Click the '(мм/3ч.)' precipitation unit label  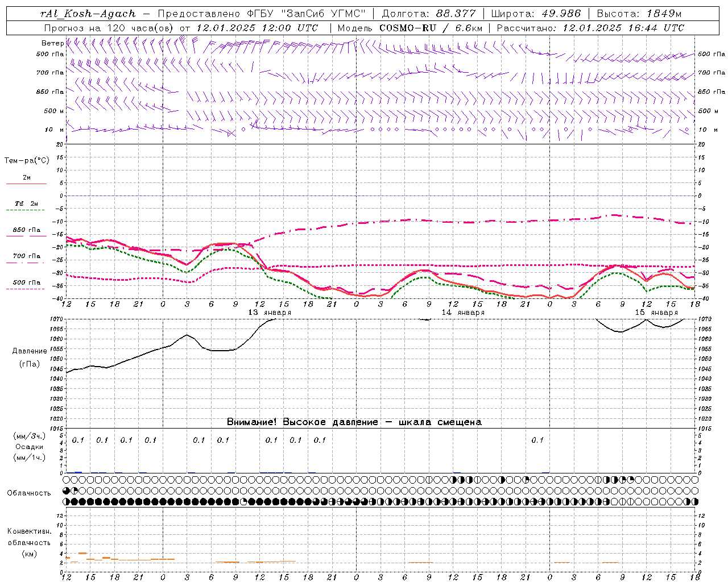pyautogui.click(x=30, y=436)
